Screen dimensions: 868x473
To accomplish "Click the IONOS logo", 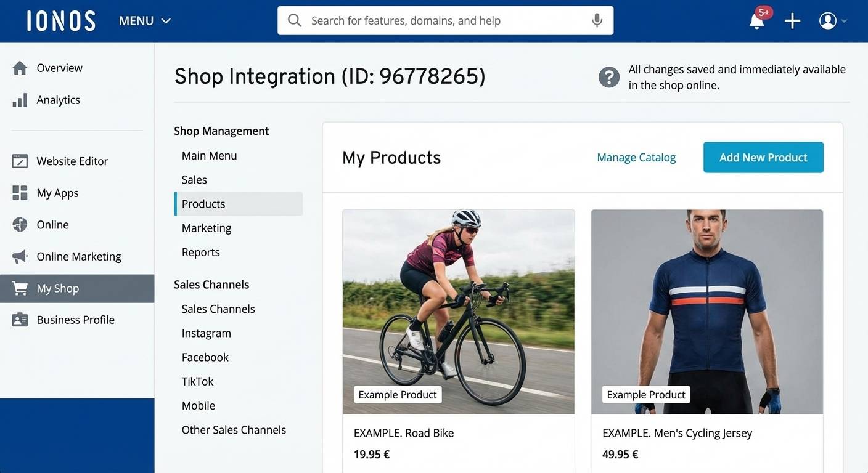I will 61,21.
